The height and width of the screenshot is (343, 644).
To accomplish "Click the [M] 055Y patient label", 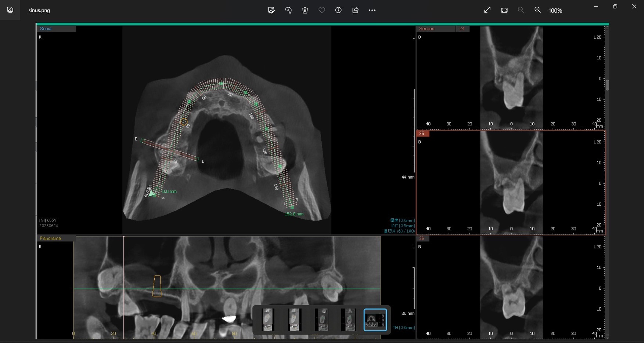I will [48, 220].
